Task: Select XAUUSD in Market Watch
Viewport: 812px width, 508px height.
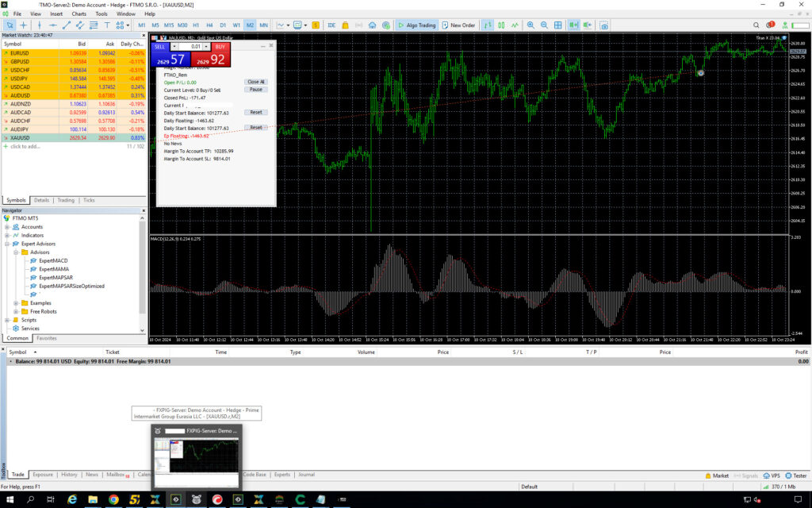Action: pos(74,138)
